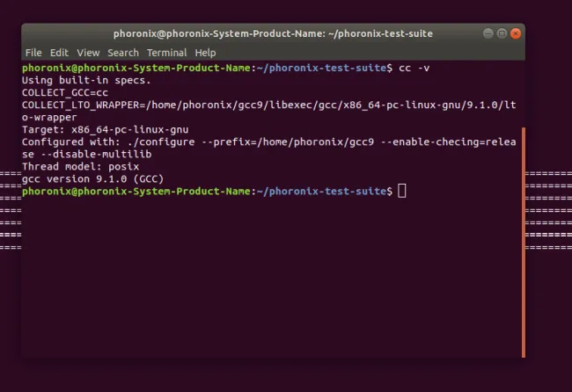
Task: Close the terminal with the orange button
Action: (x=516, y=33)
